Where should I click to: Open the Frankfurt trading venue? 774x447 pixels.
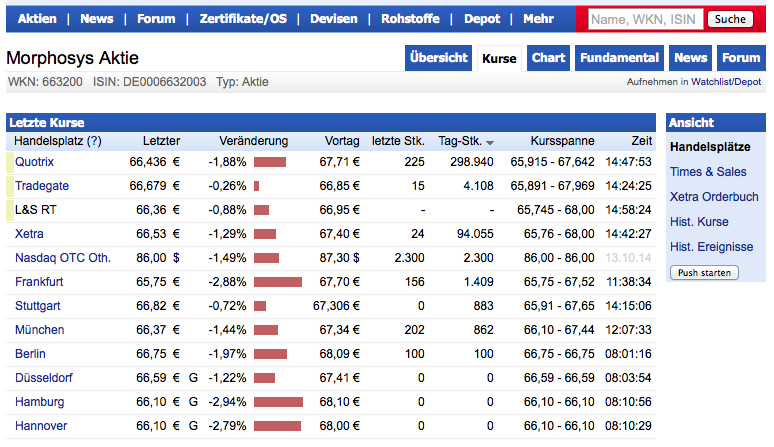coord(39,282)
